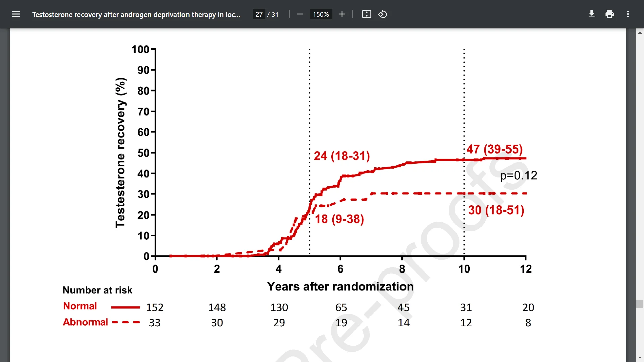
Task: Print the document
Action: (610, 14)
